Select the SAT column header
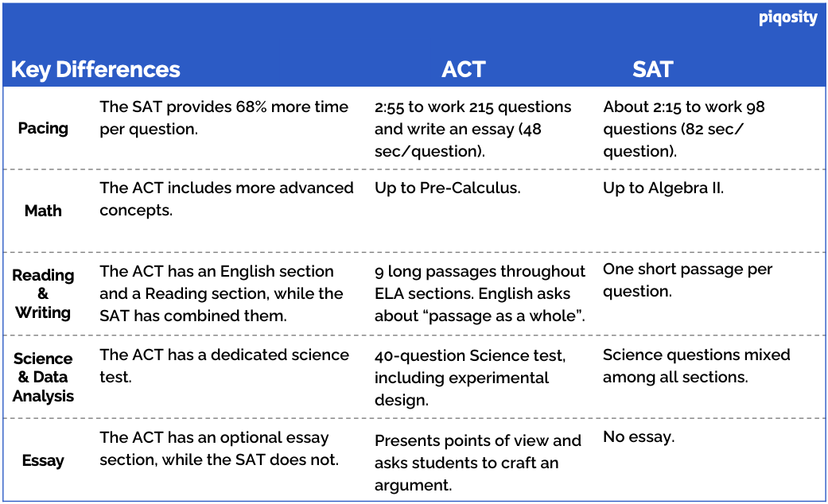The height and width of the screenshot is (504, 828). click(652, 69)
